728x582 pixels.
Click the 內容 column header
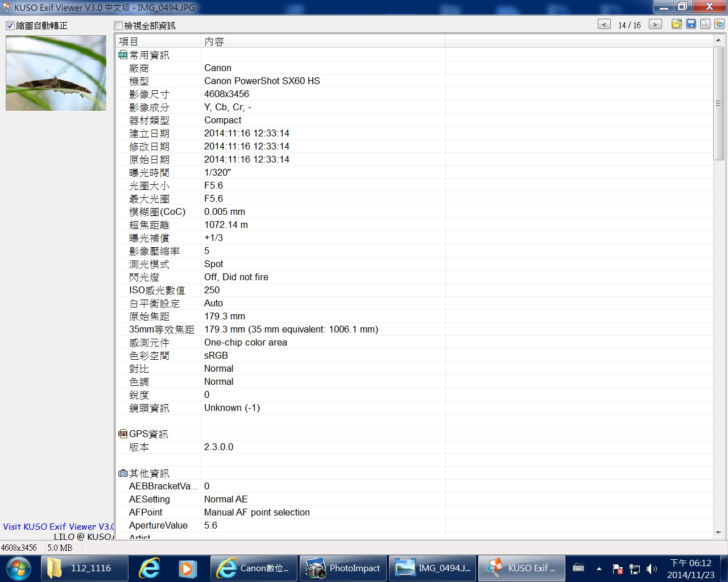[323, 41]
